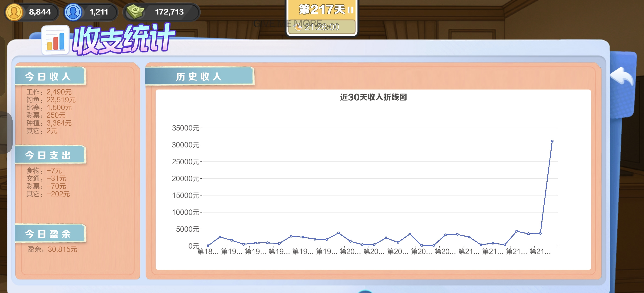Pause the game via day 217 pause icon
Viewport: 644px width, 293px height.
[x=350, y=10]
